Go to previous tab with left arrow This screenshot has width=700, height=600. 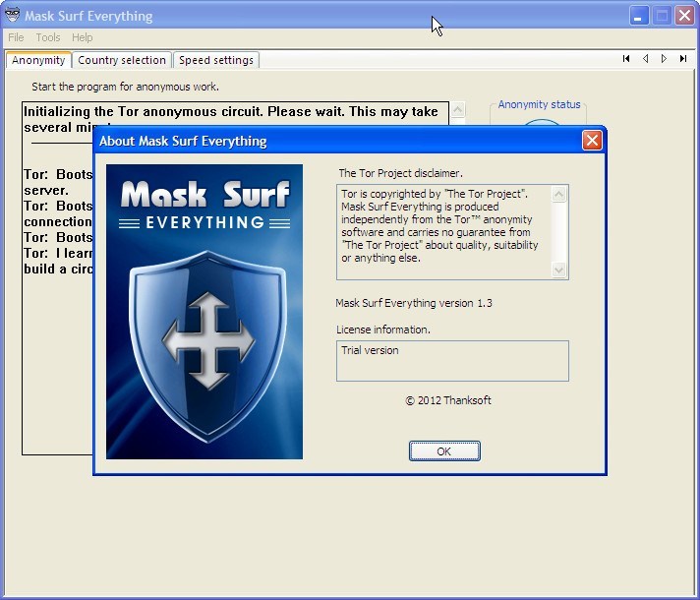645,59
